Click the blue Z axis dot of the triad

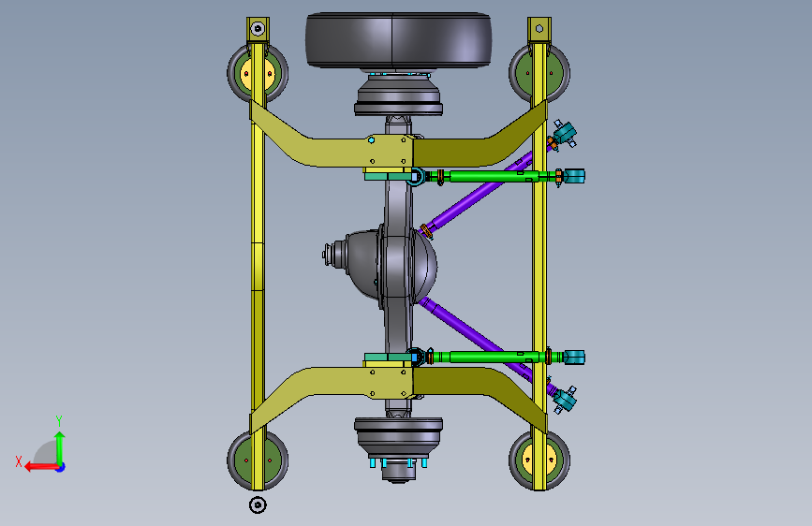point(61,467)
